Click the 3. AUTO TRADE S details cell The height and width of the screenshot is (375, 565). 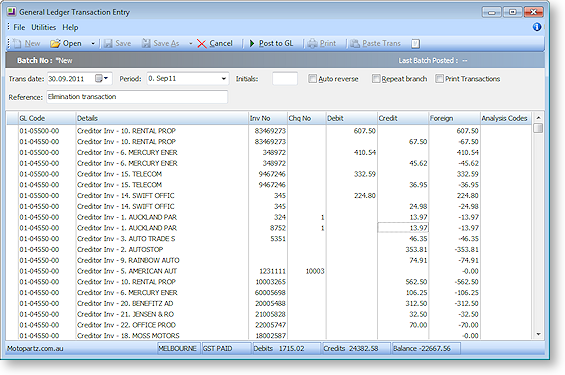pos(162,239)
